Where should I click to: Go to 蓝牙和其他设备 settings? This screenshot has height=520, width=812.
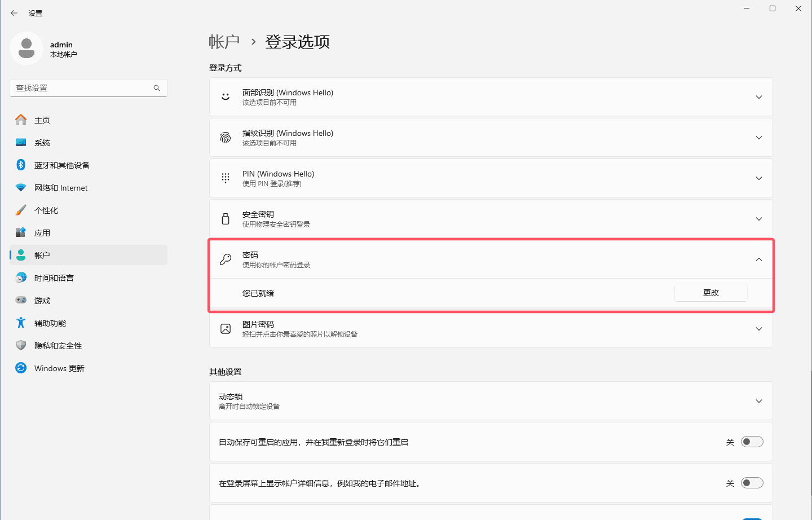[89, 165]
